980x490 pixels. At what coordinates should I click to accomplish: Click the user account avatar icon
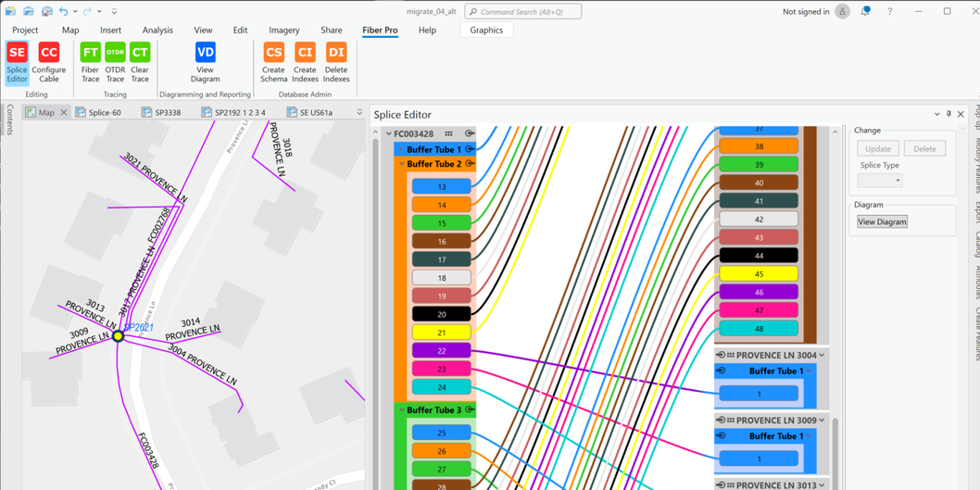tap(843, 11)
